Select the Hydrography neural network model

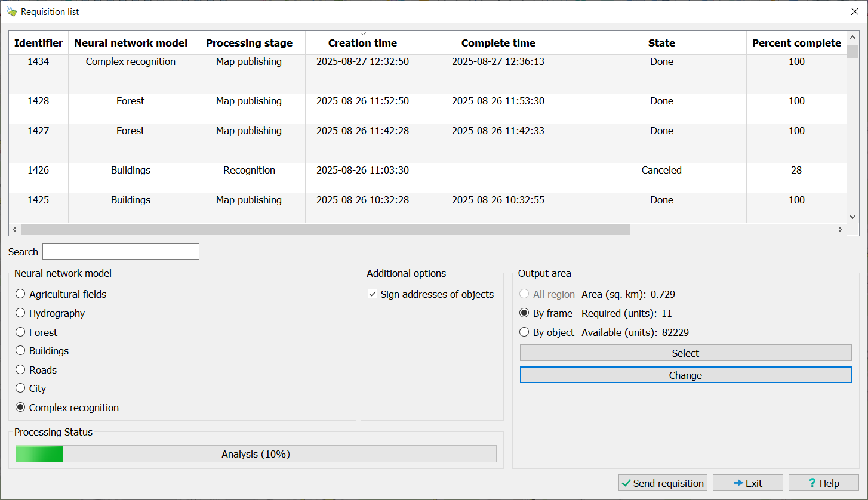(21, 313)
